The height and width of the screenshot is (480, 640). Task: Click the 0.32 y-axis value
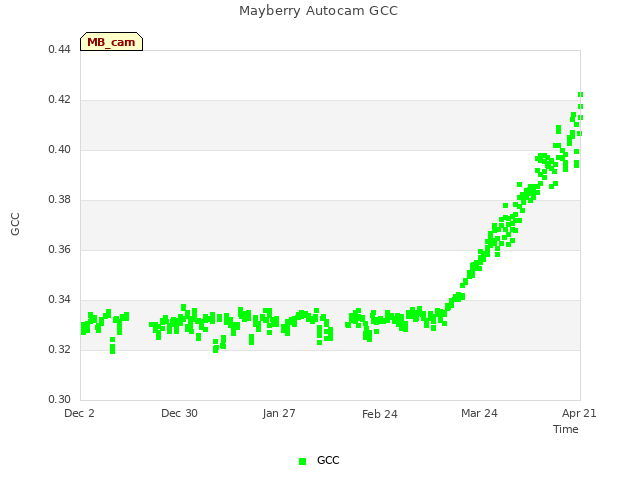pos(59,349)
